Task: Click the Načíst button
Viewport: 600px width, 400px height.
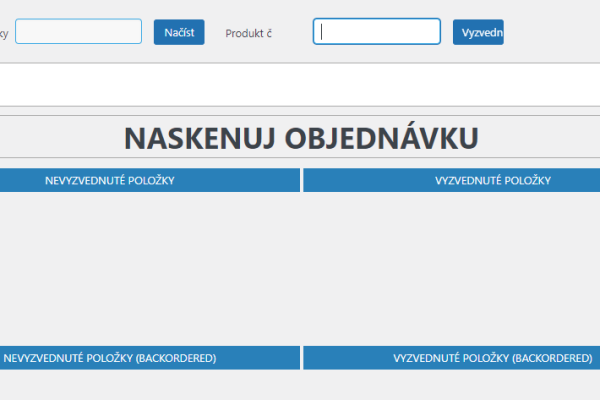Action: tap(179, 32)
